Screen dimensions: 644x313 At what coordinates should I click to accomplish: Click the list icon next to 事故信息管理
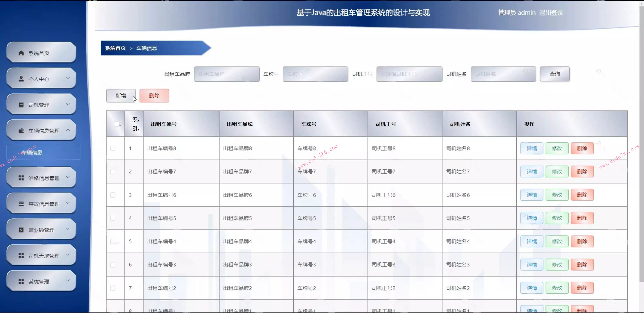21,204
